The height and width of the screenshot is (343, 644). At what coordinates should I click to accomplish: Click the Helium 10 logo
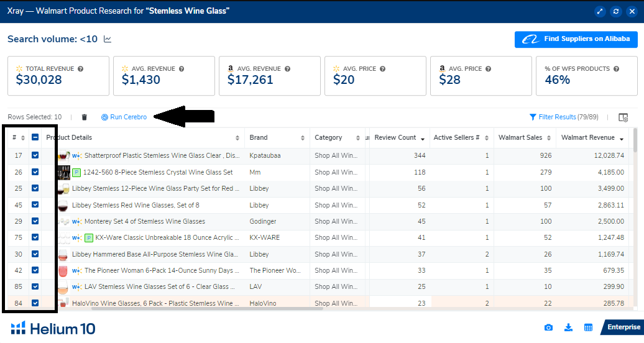[x=53, y=328]
